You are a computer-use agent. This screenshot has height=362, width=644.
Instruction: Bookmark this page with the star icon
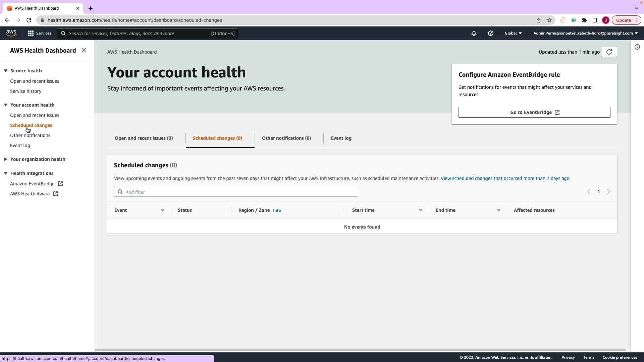pyautogui.click(x=549, y=20)
